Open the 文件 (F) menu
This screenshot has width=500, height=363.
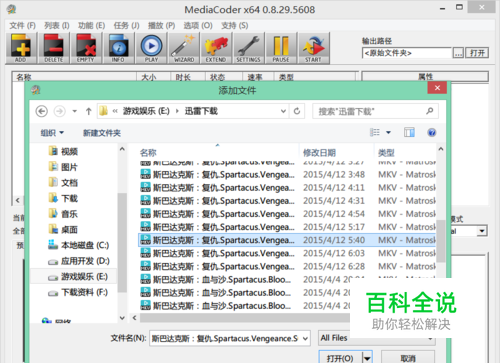[22, 25]
